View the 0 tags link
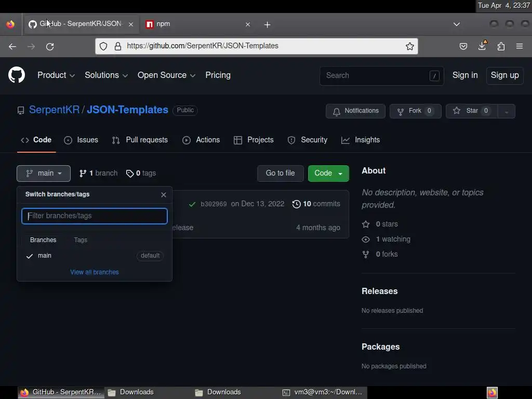Viewport: 532px width, 399px height. click(141, 174)
